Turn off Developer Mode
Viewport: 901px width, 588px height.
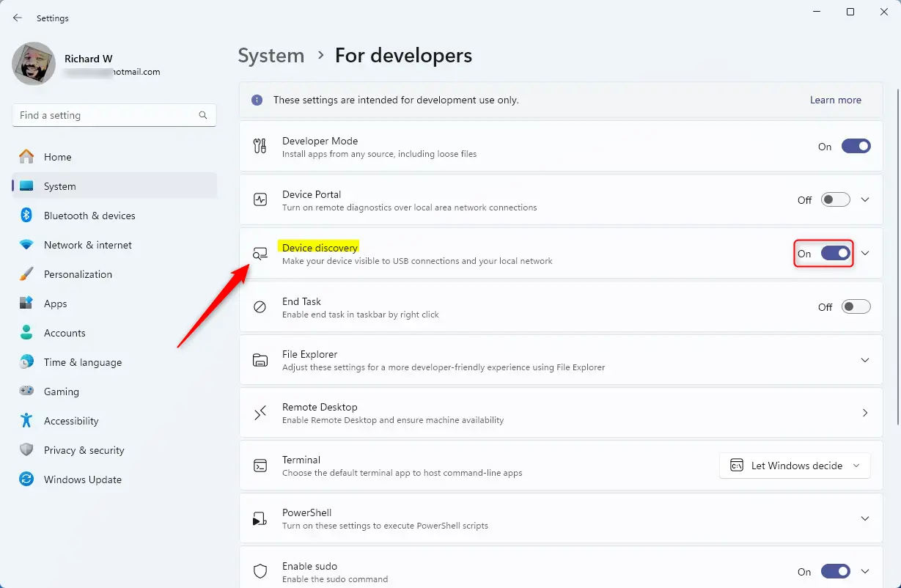pyautogui.click(x=856, y=146)
